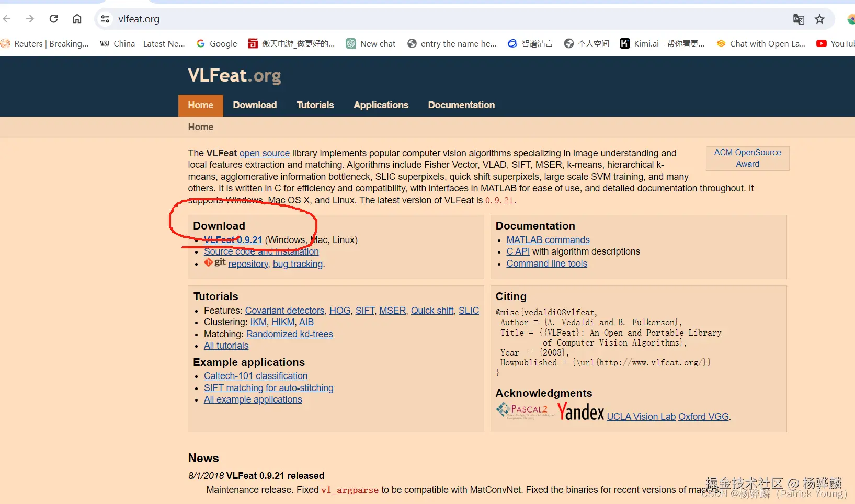Image resolution: width=855 pixels, height=504 pixels.
Task: Open the AIB clustering tutorial
Action: [x=306, y=322]
